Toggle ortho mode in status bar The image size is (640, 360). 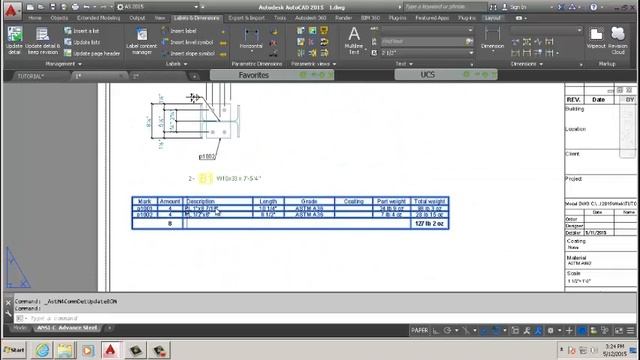tap(436, 331)
